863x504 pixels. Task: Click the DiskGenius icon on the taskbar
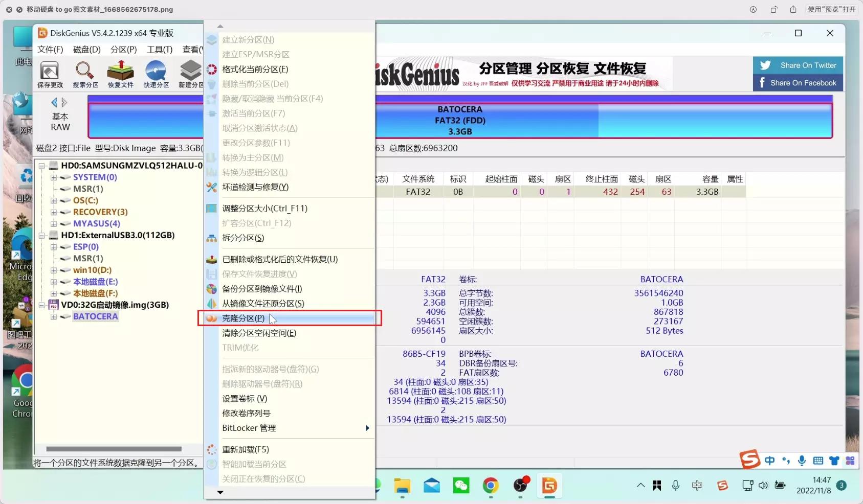[x=549, y=486]
